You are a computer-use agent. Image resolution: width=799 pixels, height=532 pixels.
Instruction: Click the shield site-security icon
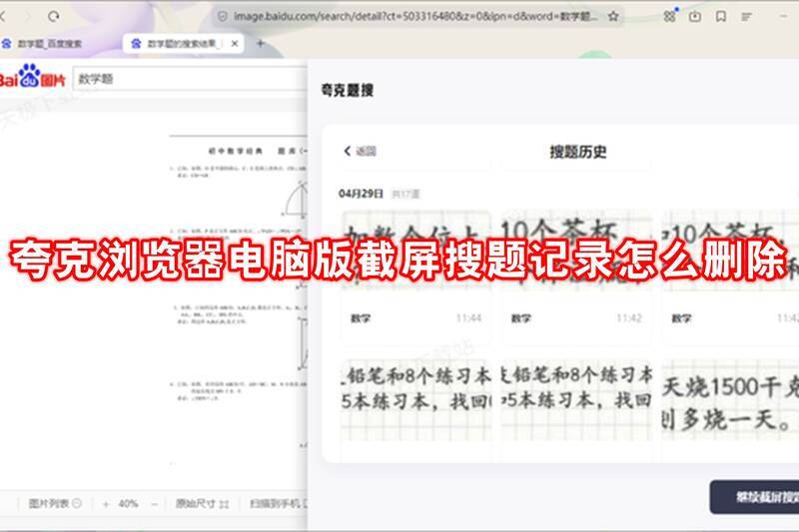222,16
